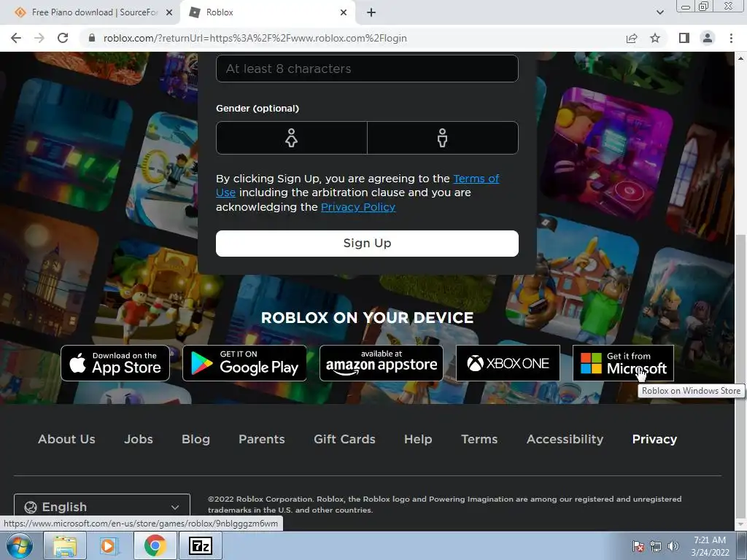Open the Xbox One badge
Viewport: 747px width, 560px height.
[x=508, y=363]
